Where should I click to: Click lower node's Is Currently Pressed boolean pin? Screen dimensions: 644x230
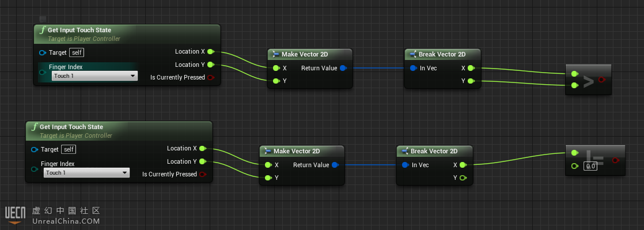203,174
